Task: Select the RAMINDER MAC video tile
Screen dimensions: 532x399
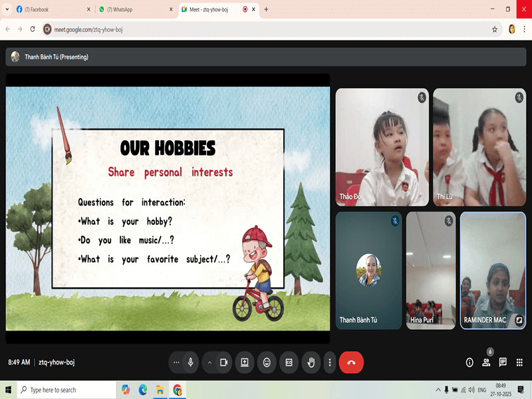Action: coord(493,270)
